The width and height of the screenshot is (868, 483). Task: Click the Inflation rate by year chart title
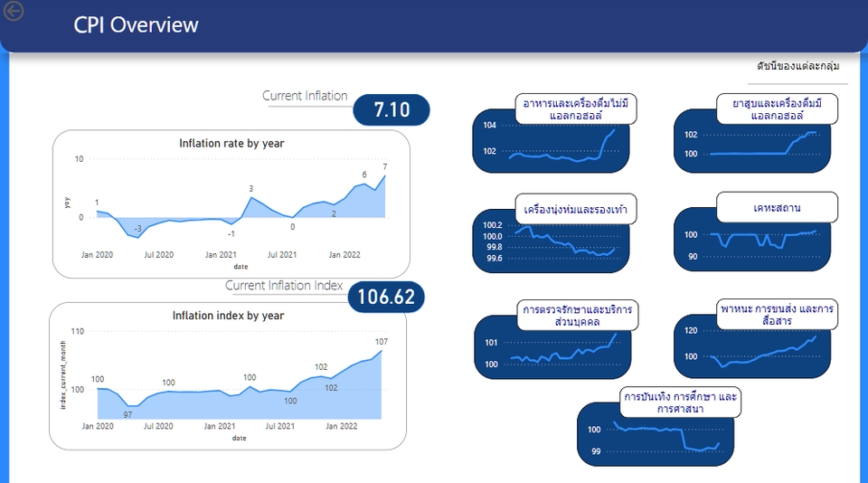click(x=231, y=144)
